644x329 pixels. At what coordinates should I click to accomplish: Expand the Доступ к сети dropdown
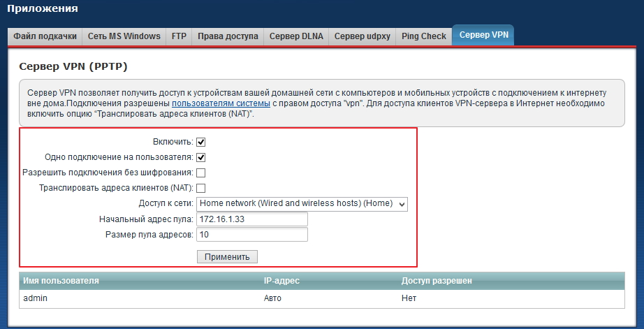point(302,204)
